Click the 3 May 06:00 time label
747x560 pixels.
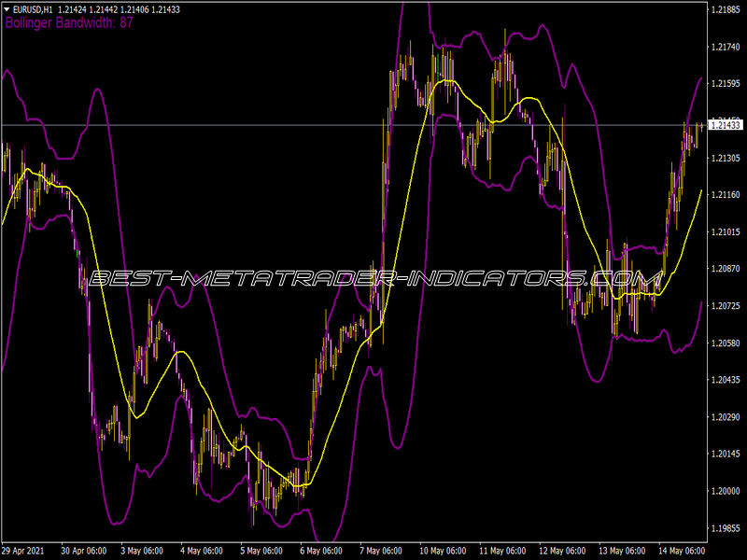[142, 551]
